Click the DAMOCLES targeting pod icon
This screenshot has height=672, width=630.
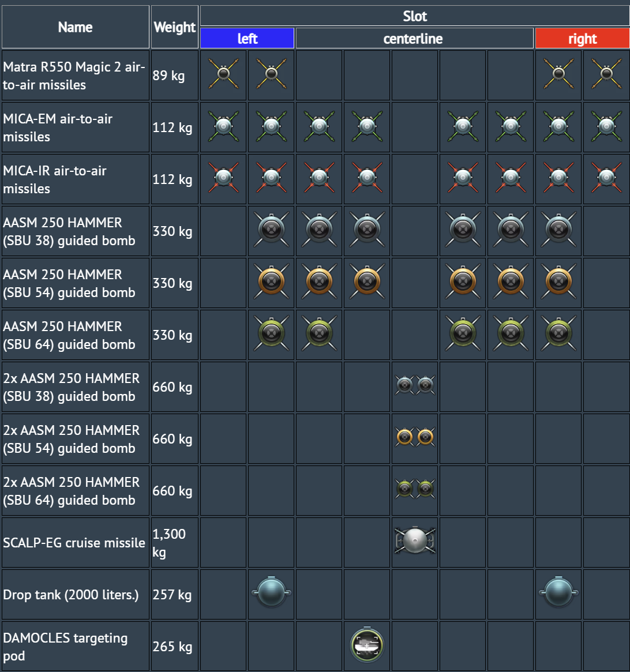pos(367,644)
